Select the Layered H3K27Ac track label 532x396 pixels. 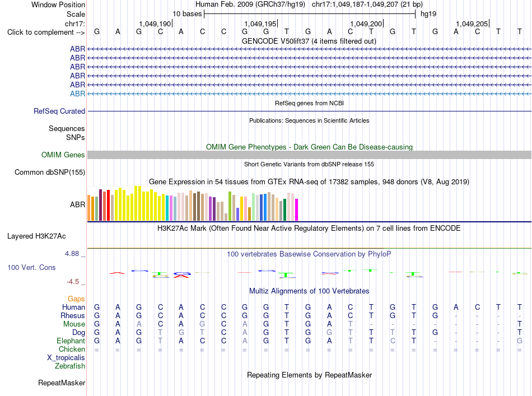pyautogui.click(x=36, y=236)
